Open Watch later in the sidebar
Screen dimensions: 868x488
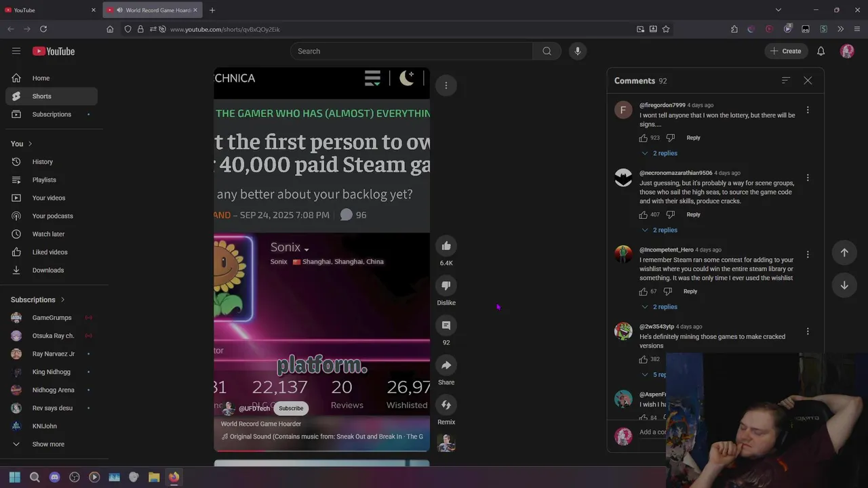click(x=52, y=234)
